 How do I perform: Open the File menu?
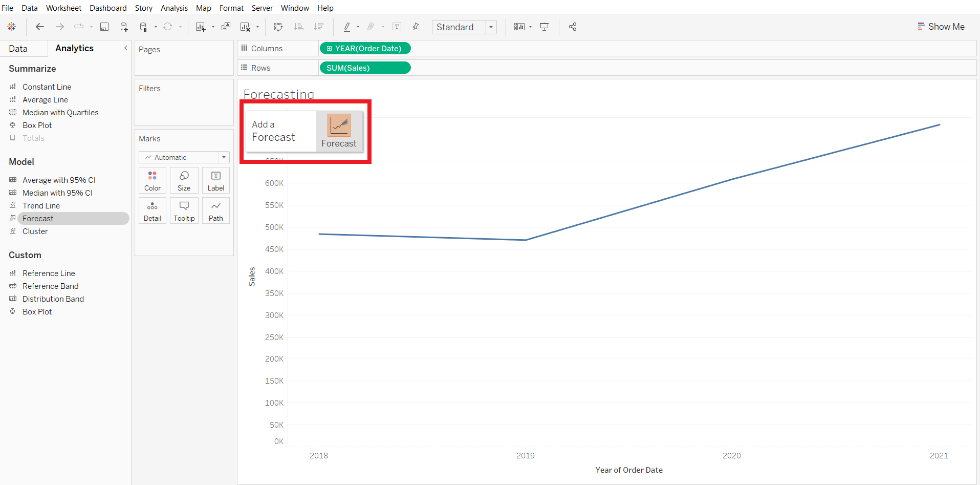pos(8,8)
